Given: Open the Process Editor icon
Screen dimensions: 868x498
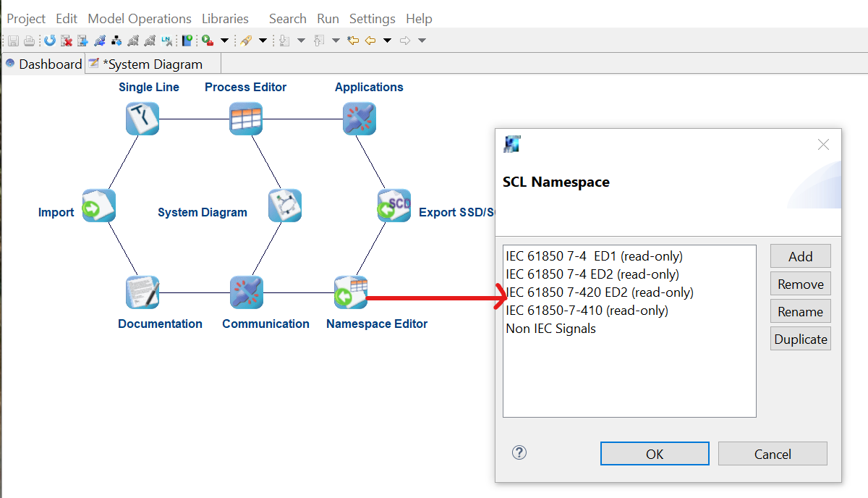Looking at the screenshot, I should pyautogui.click(x=246, y=119).
